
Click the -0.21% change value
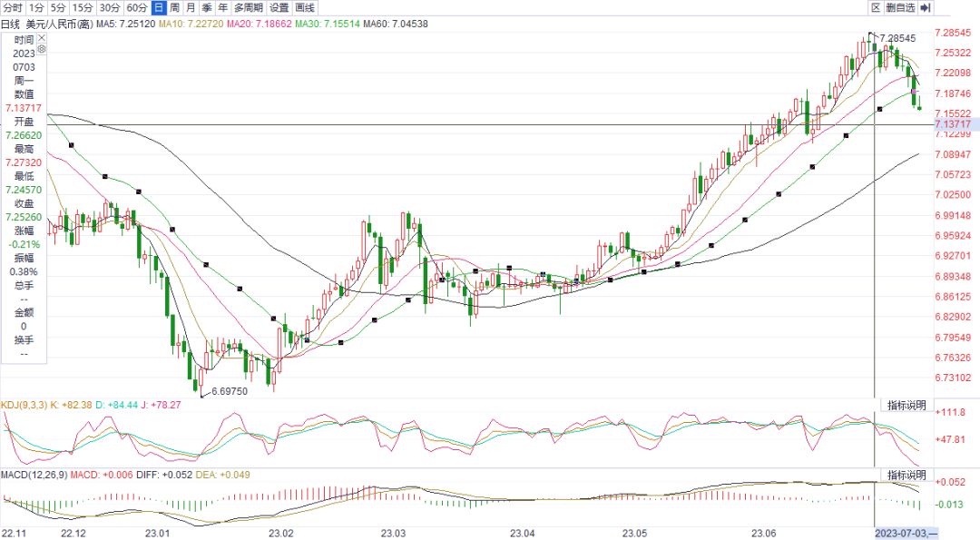click(24, 244)
